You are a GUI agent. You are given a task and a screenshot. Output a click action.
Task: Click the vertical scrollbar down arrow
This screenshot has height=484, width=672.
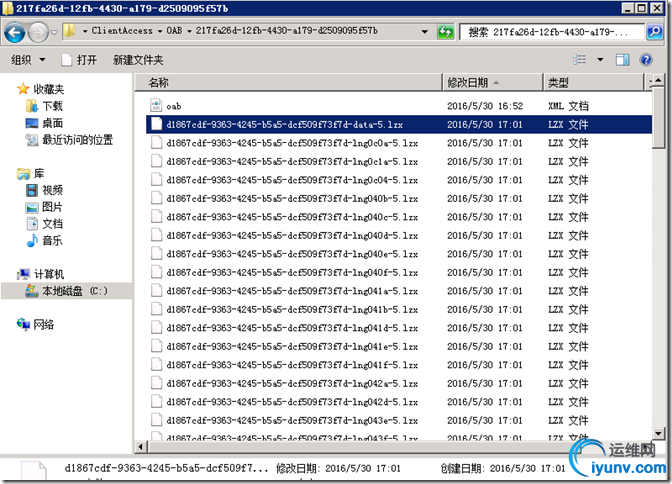659,433
